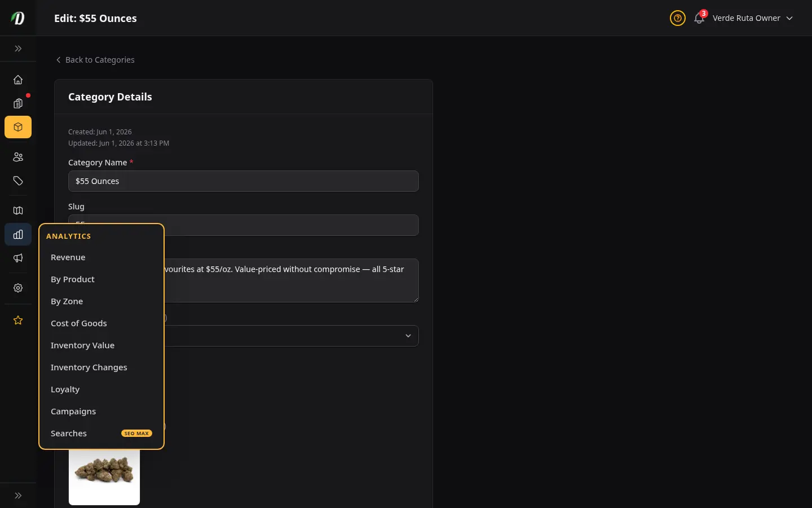This screenshot has height=508, width=812.
Task: Click the star upgrade icon in sidebar
Action: point(18,320)
